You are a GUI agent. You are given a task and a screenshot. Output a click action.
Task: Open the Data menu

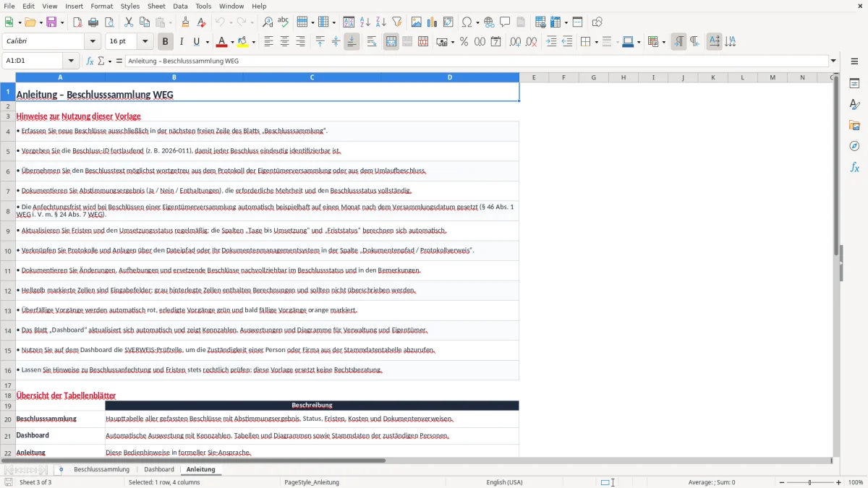coord(180,6)
